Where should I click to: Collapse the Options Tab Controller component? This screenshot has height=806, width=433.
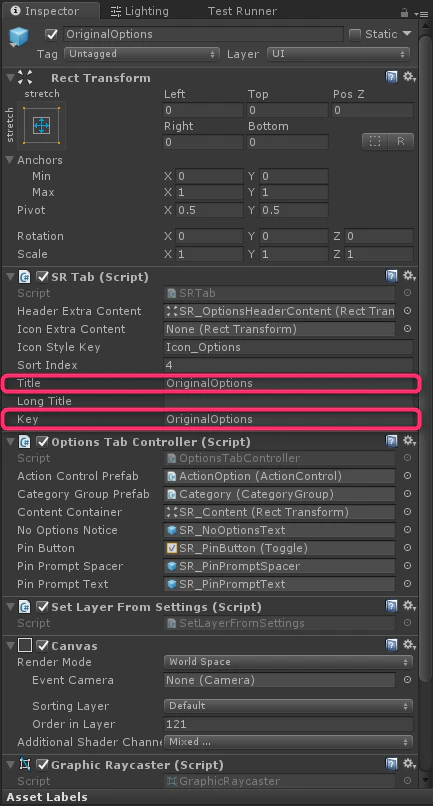point(9,442)
